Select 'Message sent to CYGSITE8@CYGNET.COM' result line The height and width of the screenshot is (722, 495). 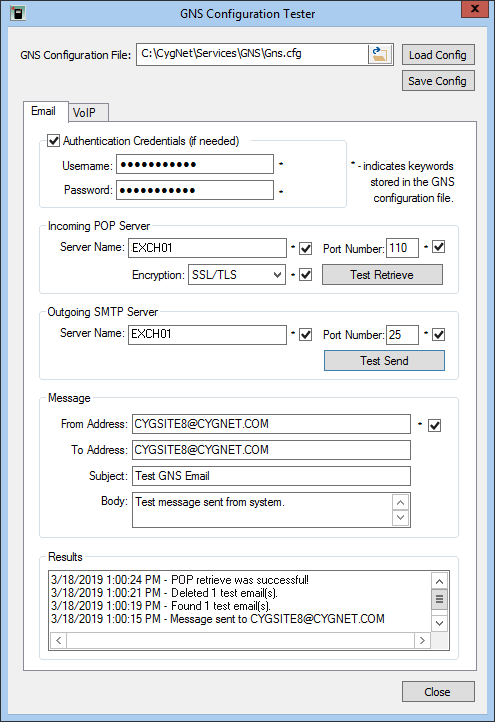[x=218, y=619]
